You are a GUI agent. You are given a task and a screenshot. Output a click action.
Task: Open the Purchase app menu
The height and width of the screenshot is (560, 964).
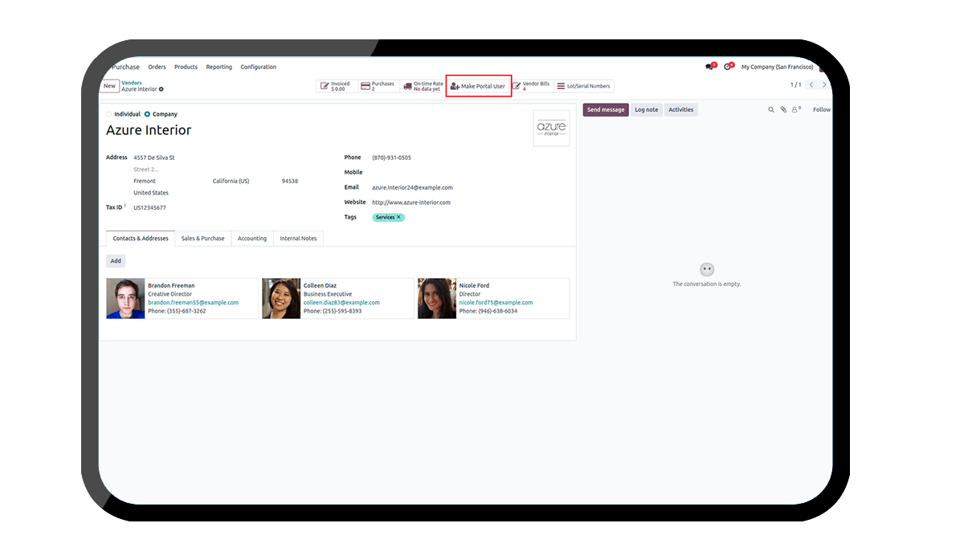point(126,67)
